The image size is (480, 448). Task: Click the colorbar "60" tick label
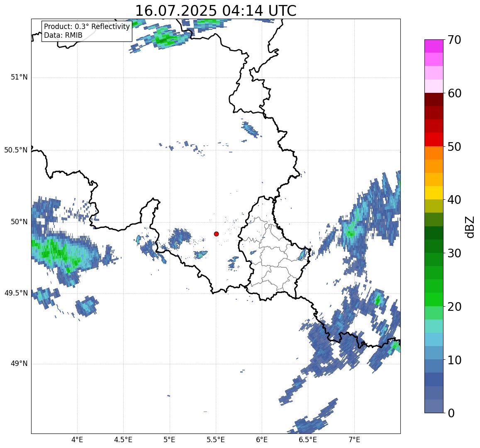click(x=454, y=93)
